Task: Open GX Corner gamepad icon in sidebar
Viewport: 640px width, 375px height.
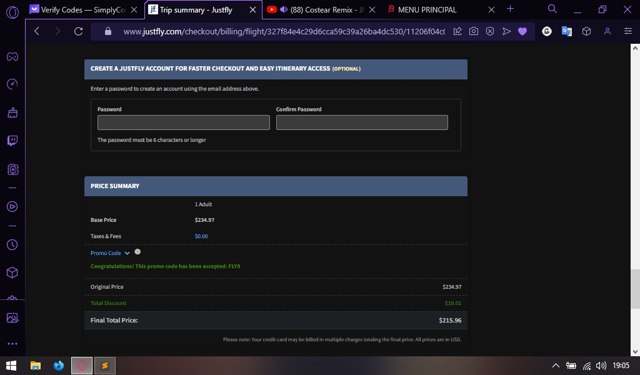Action: click(x=12, y=56)
